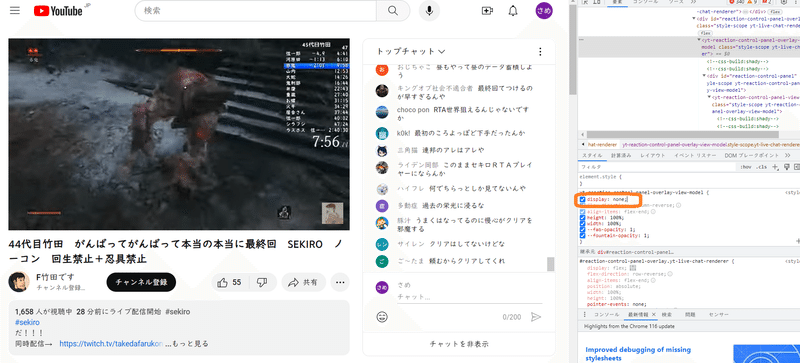Show more DevTools main tabs chevron
The image size is (800, 363).
point(693,2)
